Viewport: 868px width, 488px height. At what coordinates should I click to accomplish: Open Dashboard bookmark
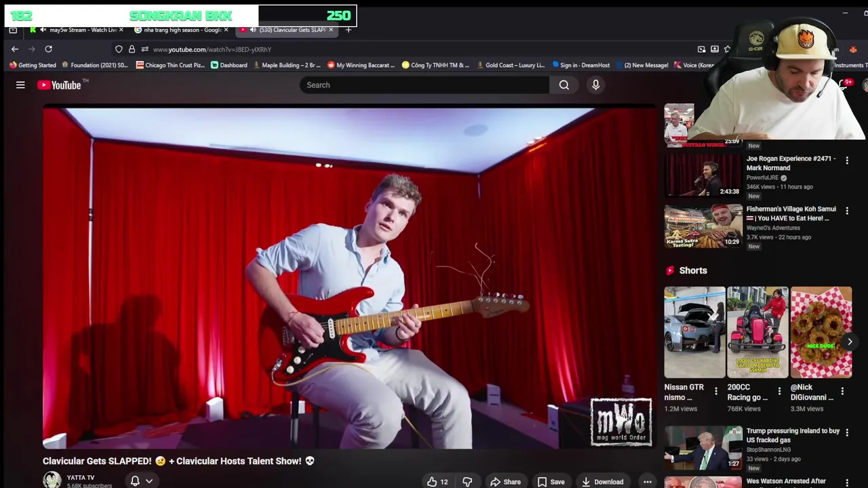[x=229, y=65]
